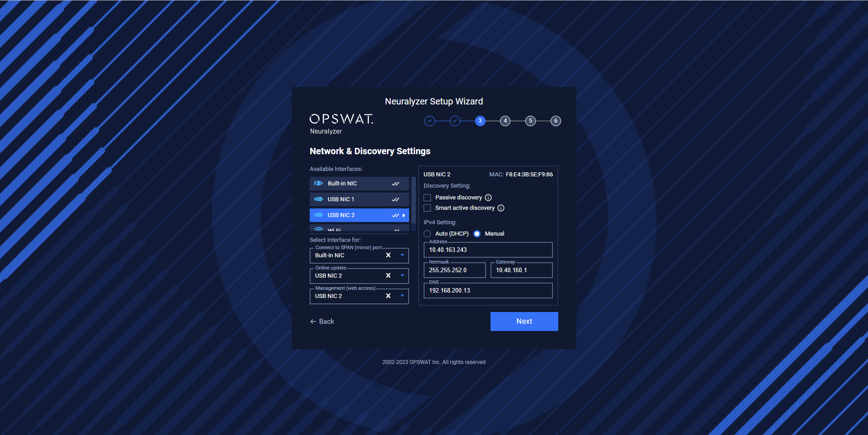This screenshot has width=868, height=435.
Task: Jump to wizard step 5
Action: (531, 121)
